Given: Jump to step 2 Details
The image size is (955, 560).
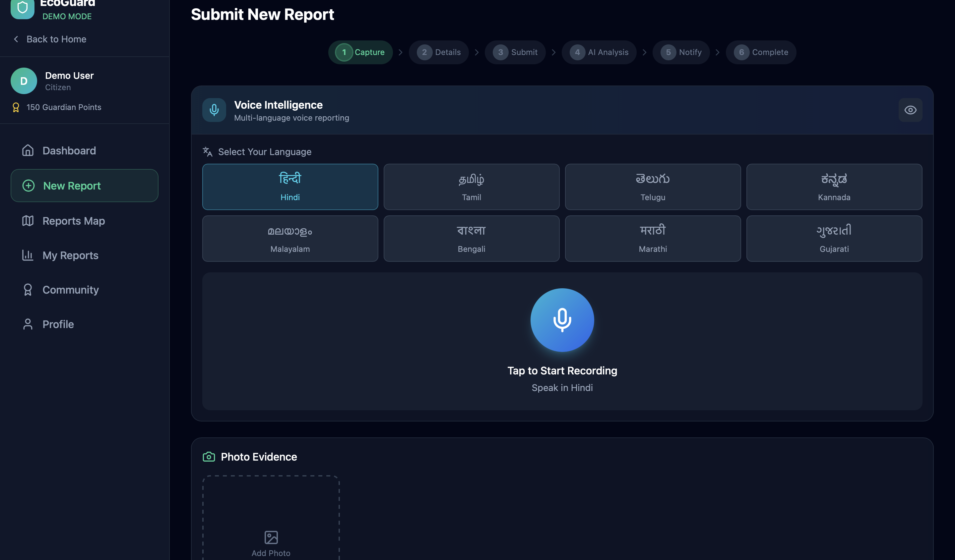Looking at the screenshot, I should click(x=438, y=52).
